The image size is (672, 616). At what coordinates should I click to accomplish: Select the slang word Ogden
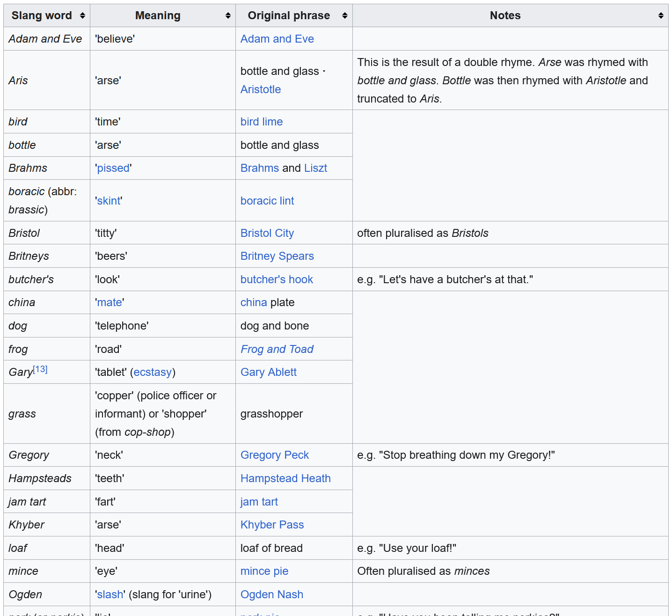pos(25,594)
